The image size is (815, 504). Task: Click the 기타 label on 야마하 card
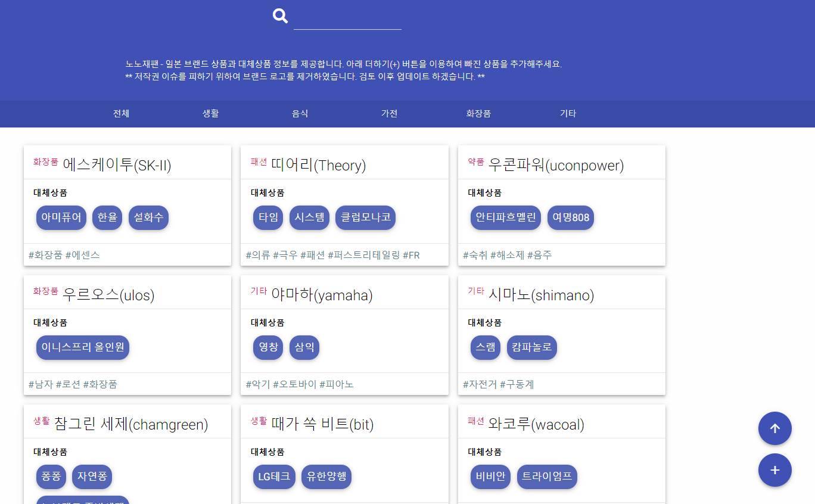click(x=259, y=291)
